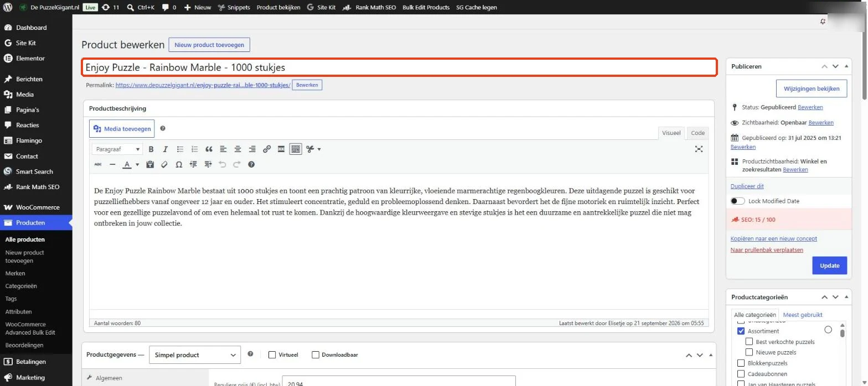Apply strikethrough formatting
This screenshot has width=868, height=386.
coord(98,164)
